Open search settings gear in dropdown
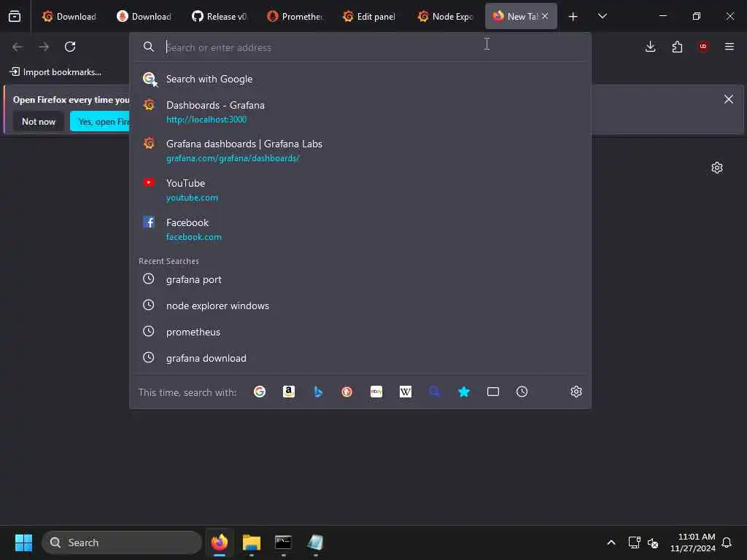Screen dimensions: 747x560 click(x=576, y=392)
